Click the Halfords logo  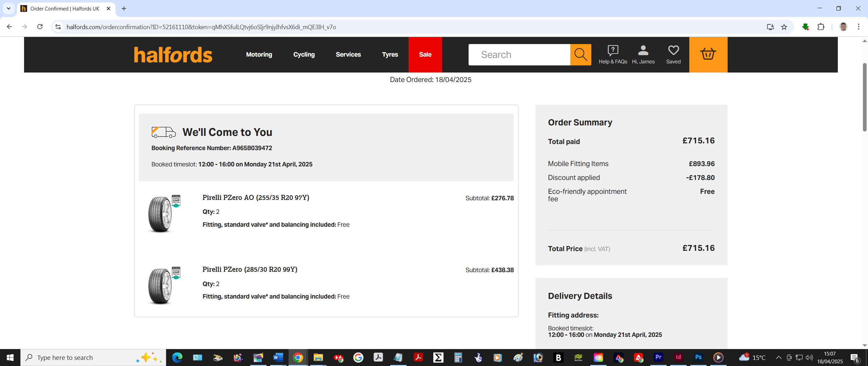point(173,55)
